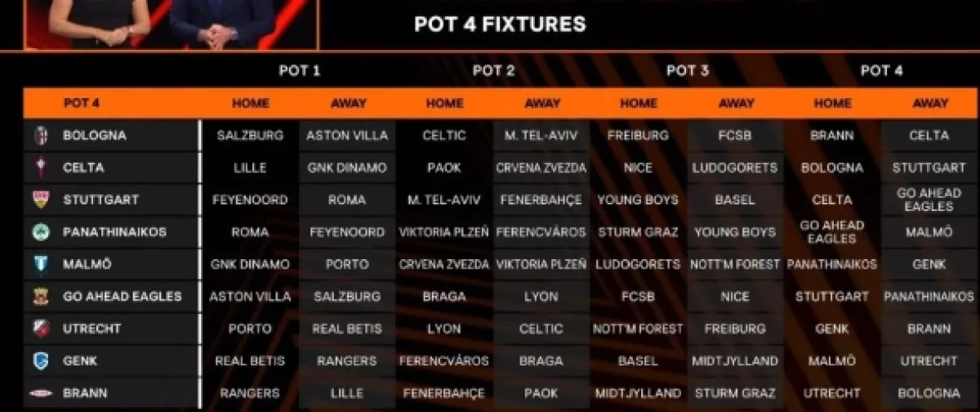The height and width of the screenshot is (412, 980).
Task: Click Bologna's Pot 1 home opponent Salzburg
Action: click(x=250, y=136)
